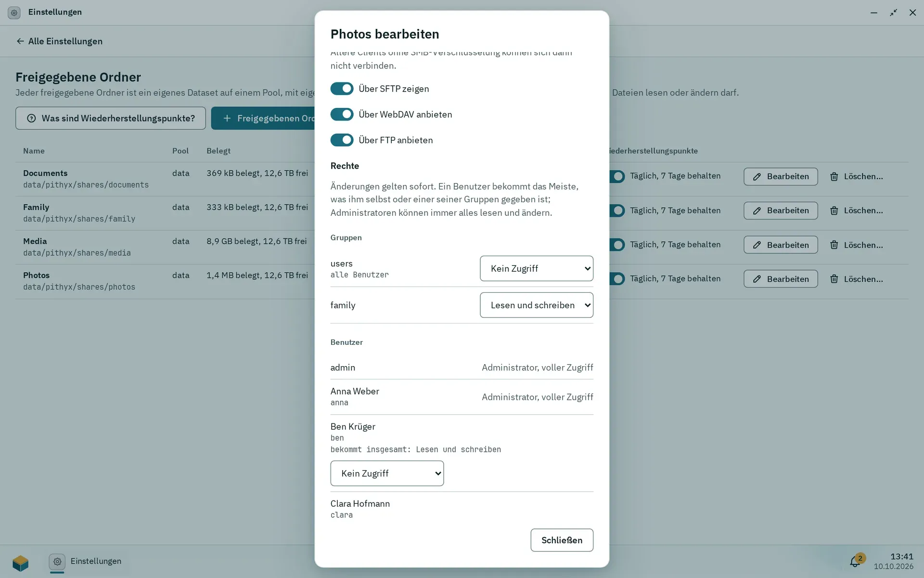
Task: Toggle restore points switch for Media
Action: (x=617, y=245)
